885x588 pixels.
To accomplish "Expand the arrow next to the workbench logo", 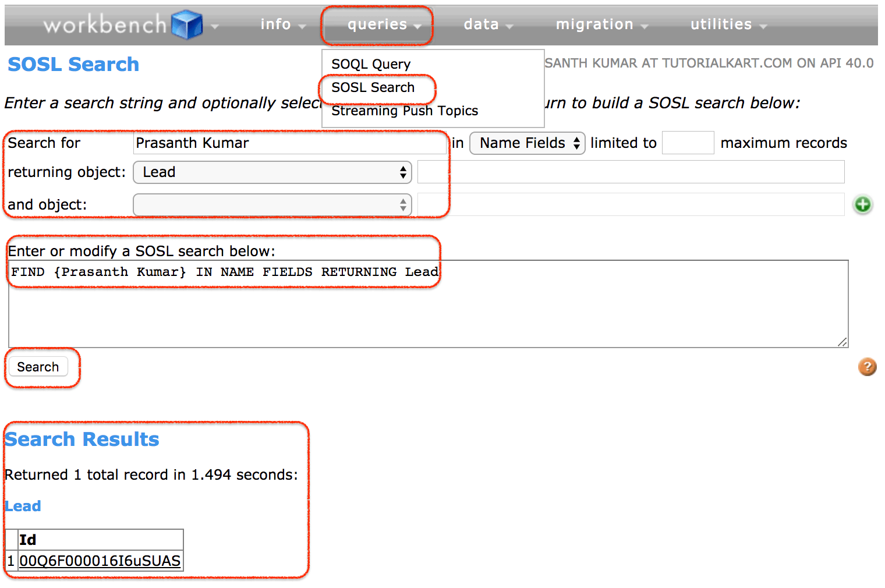I will coord(214,27).
